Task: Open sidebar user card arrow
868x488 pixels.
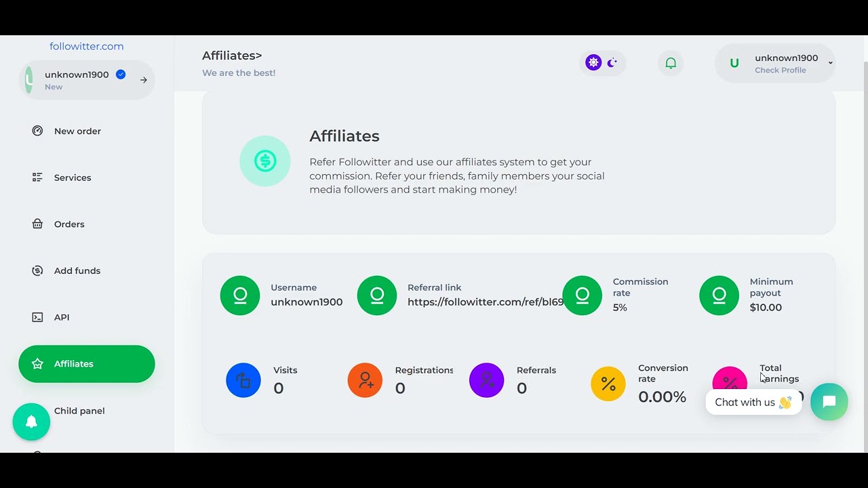Action: point(144,80)
